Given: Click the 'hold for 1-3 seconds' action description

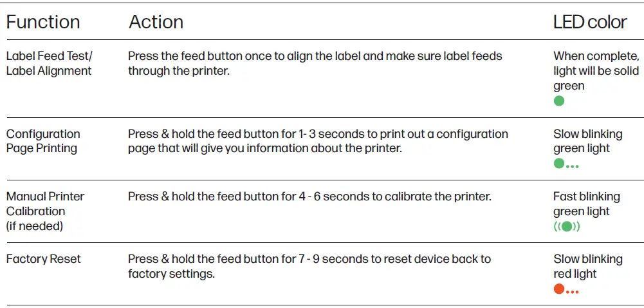Looking at the screenshot, I should tap(318, 141).
